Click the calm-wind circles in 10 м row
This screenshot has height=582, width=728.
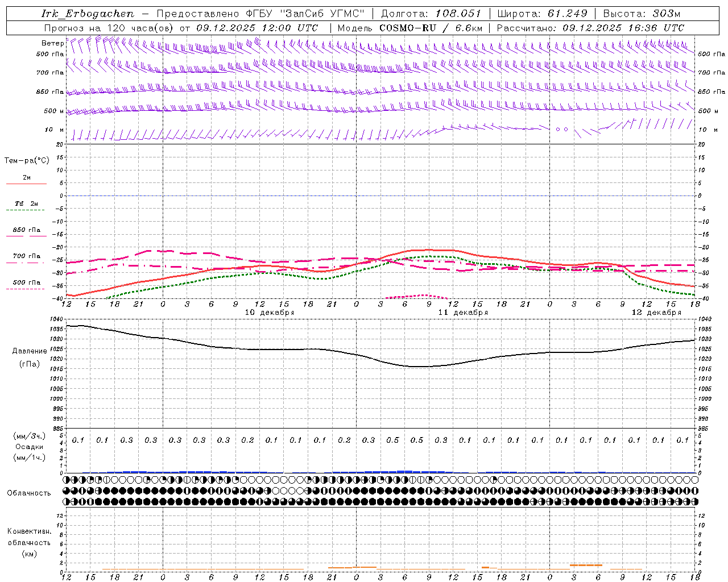(x=561, y=129)
